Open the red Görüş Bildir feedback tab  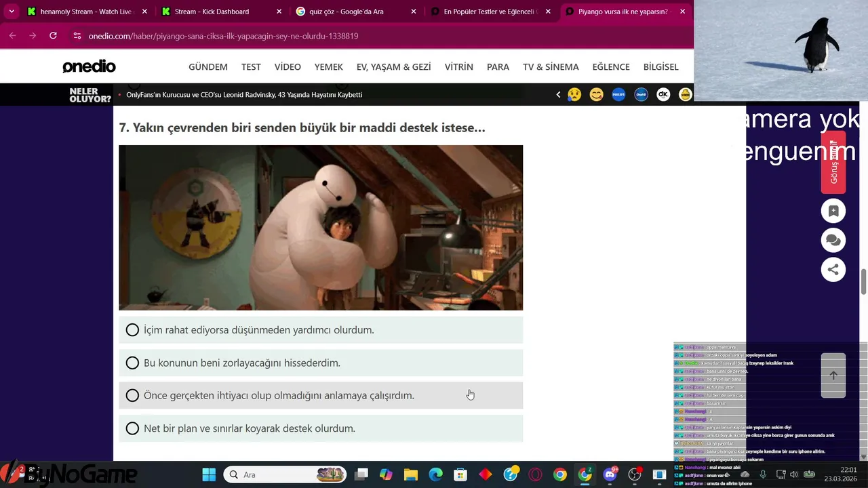(833, 163)
